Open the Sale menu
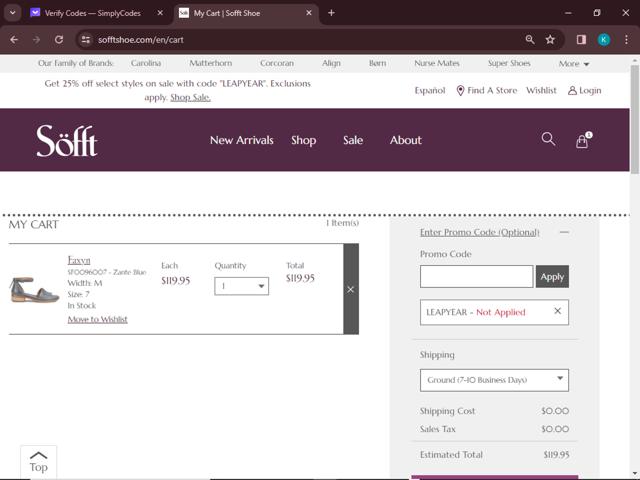Screen dimensions: 640x480 click(353, 140)
